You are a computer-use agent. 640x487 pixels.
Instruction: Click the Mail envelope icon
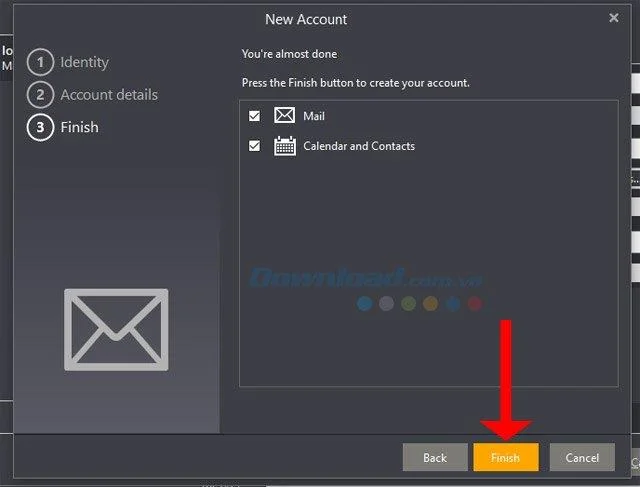click(284, 115)
